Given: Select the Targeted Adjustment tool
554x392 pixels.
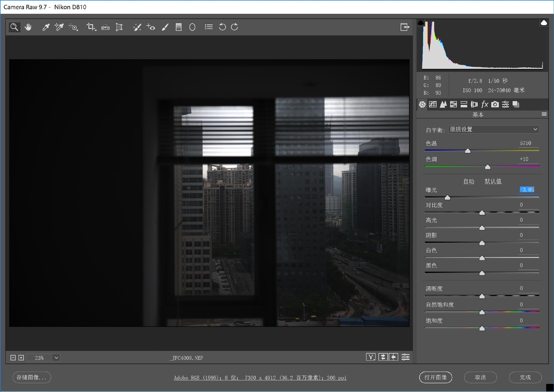Looking at the screenshot, I should (x=74, y=27).
